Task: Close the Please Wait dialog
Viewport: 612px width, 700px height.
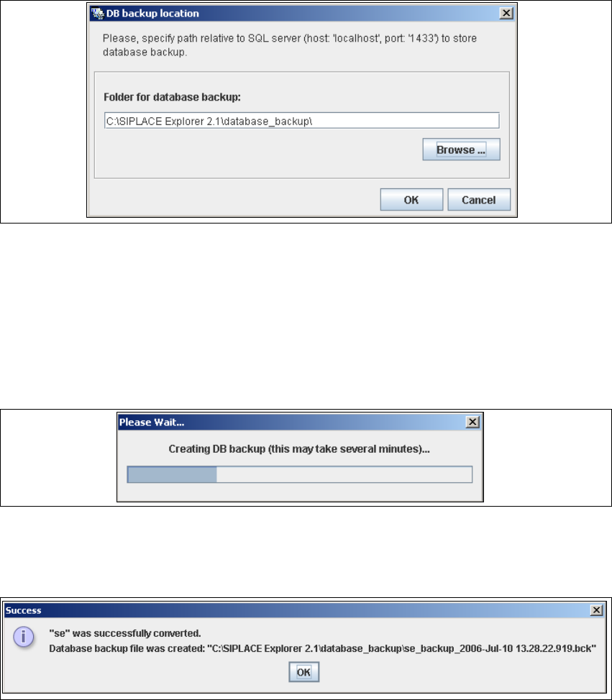Action: 472,422
